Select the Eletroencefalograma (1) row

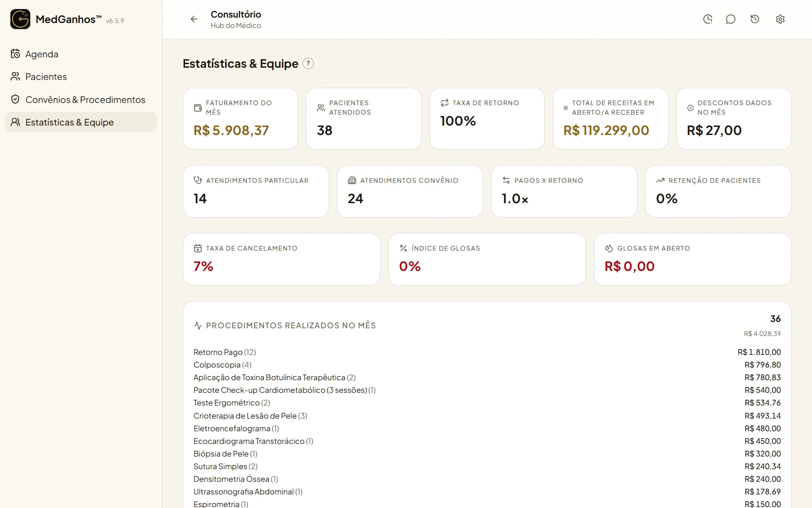click(x=487, y=429)
